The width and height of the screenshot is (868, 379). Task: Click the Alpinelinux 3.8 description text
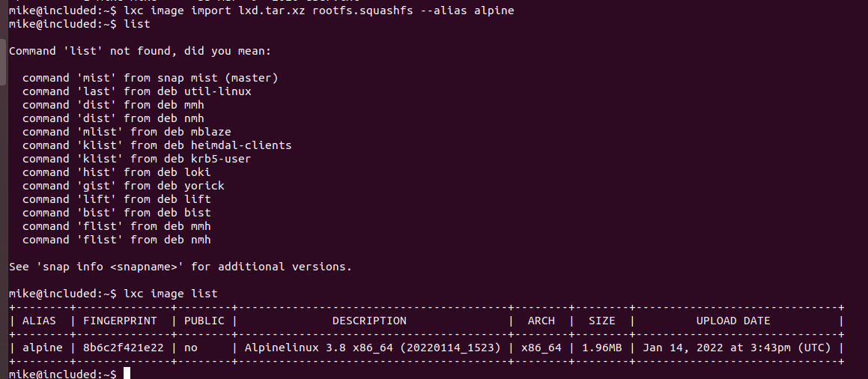click(372, 348)
